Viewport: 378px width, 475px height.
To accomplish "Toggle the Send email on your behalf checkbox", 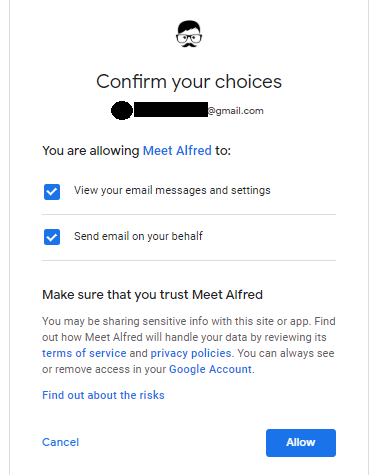I will tap(52, 237).
